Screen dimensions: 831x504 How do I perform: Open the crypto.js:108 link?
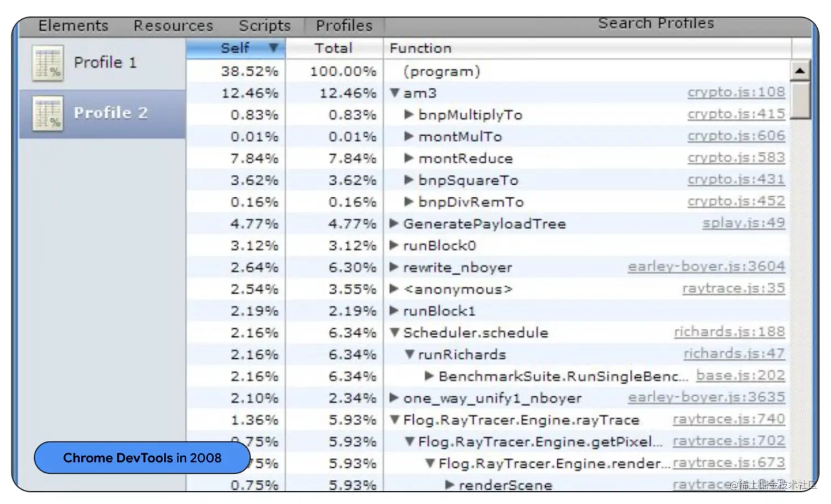click(736, 92)
